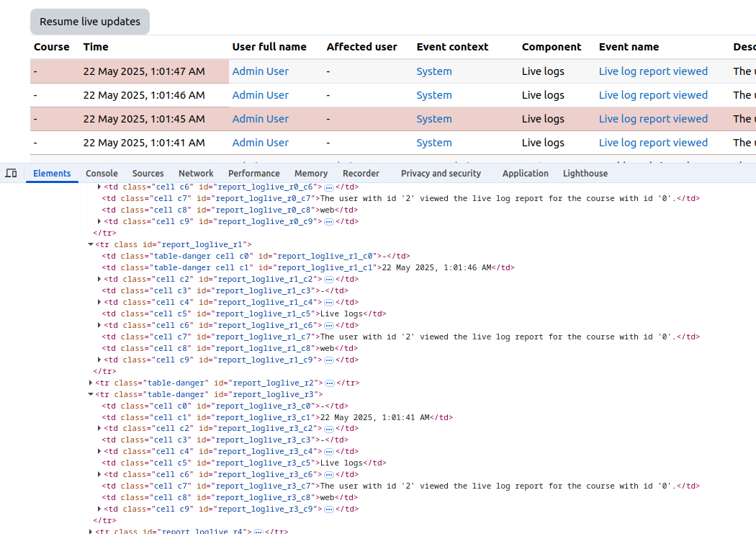Switch to the Application tab
The image size is (756, 534).
pos(526,173)
